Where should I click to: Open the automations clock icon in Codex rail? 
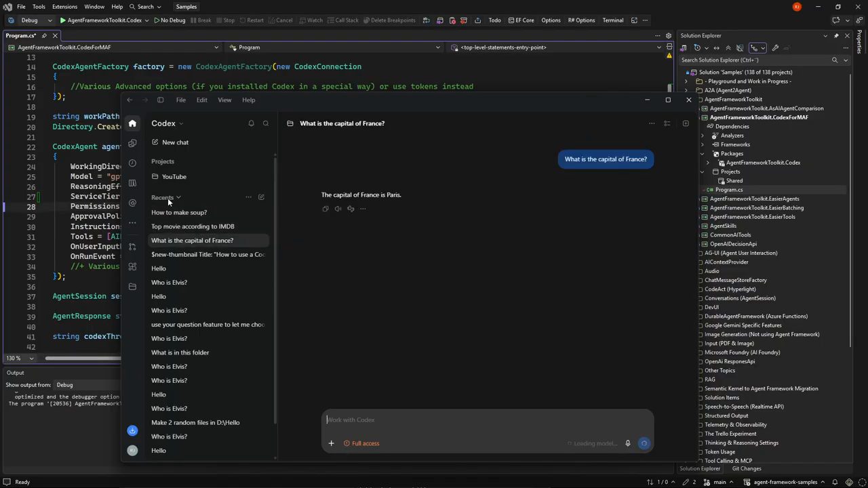pyautogui.click(x=132, y=163)
